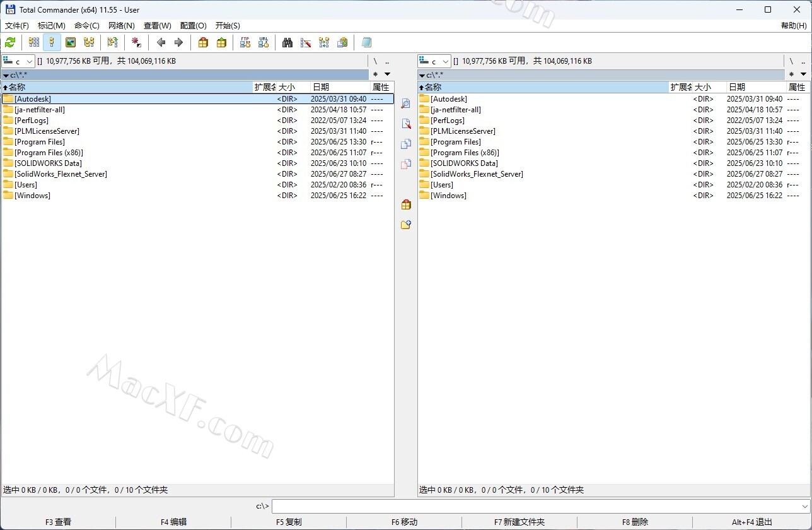
Task: Click the green Refresh source icon
Action: point(10,42)
